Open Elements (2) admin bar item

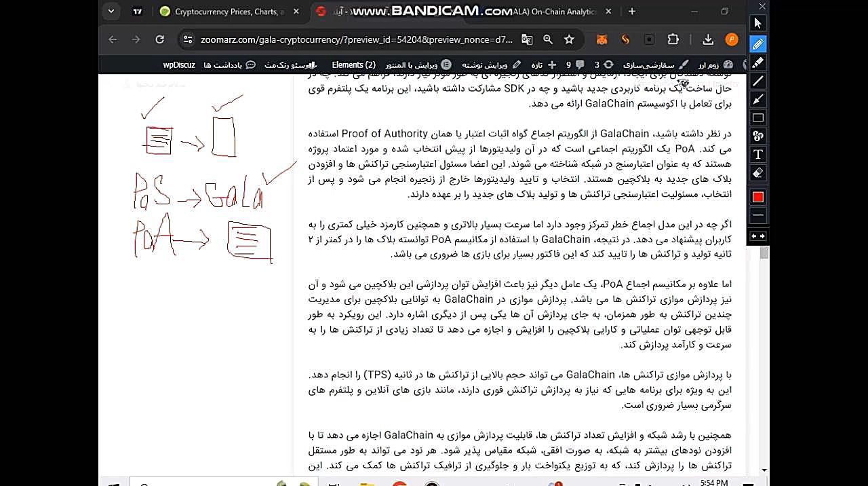[x=353, y=65]
